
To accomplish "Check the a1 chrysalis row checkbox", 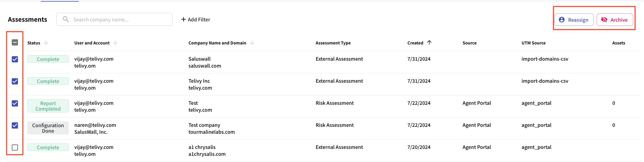I will click(15, 148).
